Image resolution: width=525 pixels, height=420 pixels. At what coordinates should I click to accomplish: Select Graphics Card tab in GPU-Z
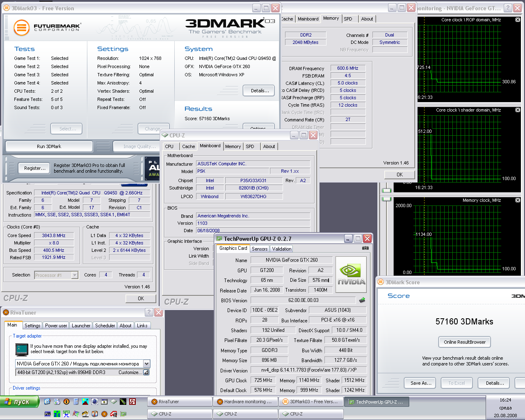[233, 248]
